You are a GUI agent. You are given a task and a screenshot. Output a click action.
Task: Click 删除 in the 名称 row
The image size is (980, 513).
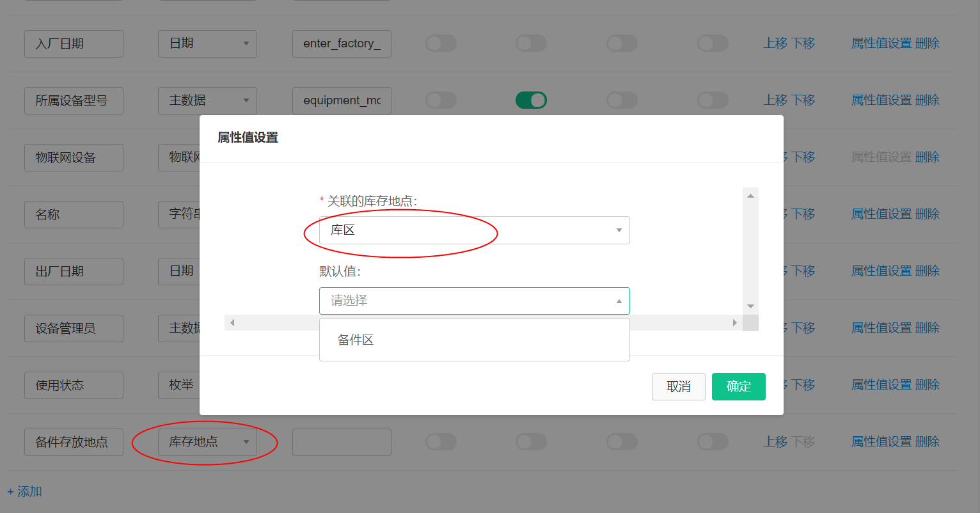(x=928, y=214)
